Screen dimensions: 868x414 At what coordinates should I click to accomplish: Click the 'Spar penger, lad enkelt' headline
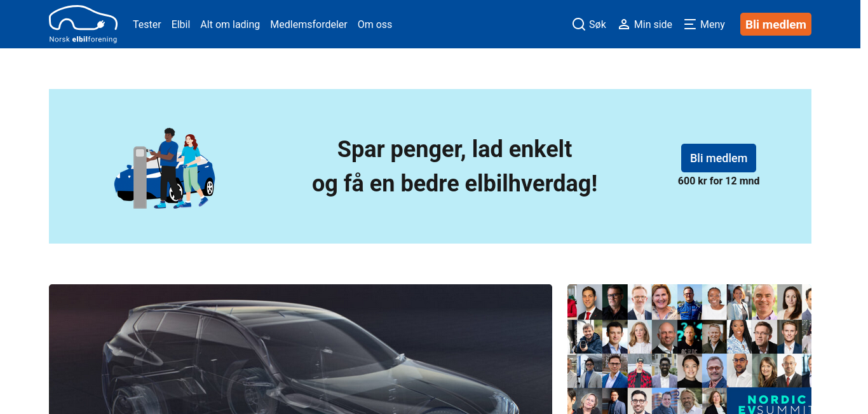pyautogui.click(x=455, y=149)
